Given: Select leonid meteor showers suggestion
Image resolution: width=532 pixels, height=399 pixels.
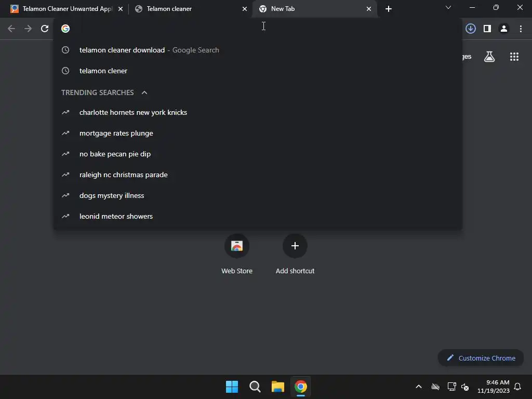Looking at the screenshot, I should pyautogui.click(x=258, y=217).
